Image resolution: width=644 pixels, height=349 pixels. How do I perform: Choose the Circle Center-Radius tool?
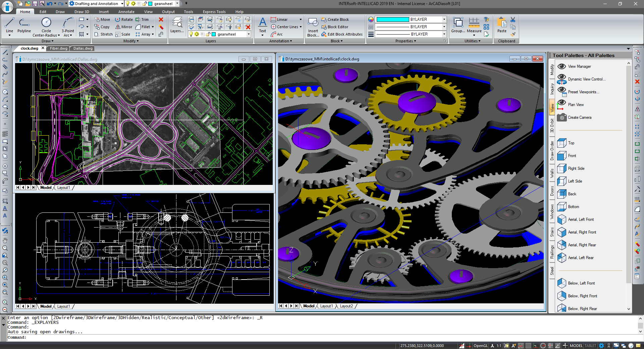(x=46, y=27)
